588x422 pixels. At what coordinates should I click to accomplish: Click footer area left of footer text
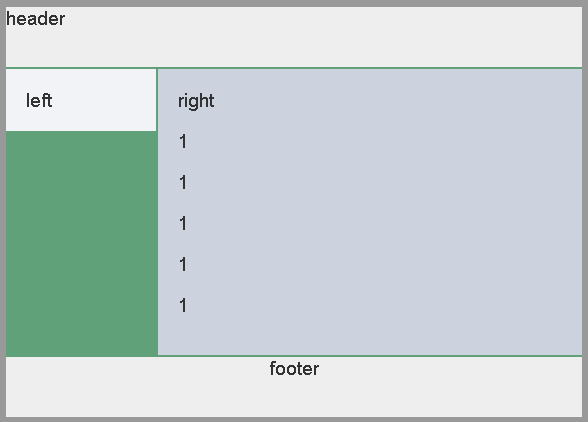pos(137,369)
